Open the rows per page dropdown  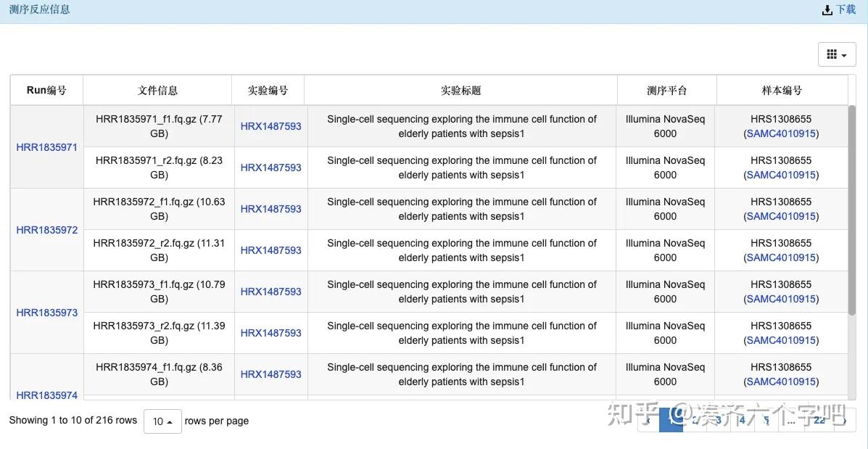click(162, 421)
